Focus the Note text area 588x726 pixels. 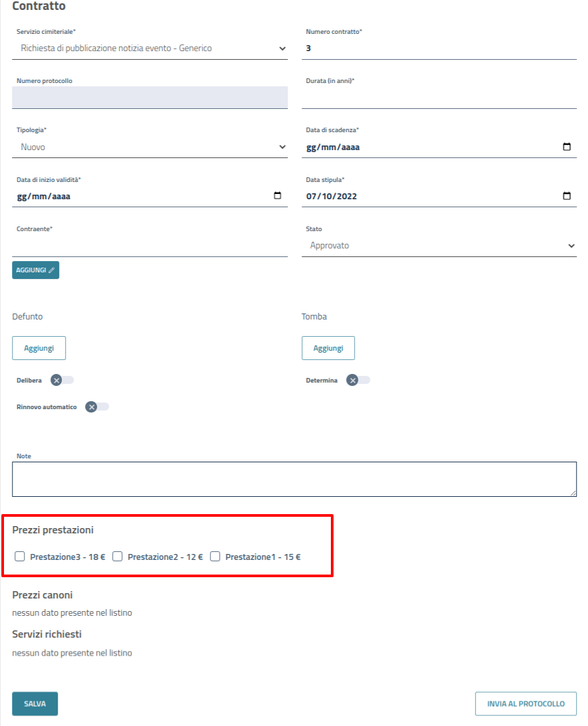pos(294,479)
